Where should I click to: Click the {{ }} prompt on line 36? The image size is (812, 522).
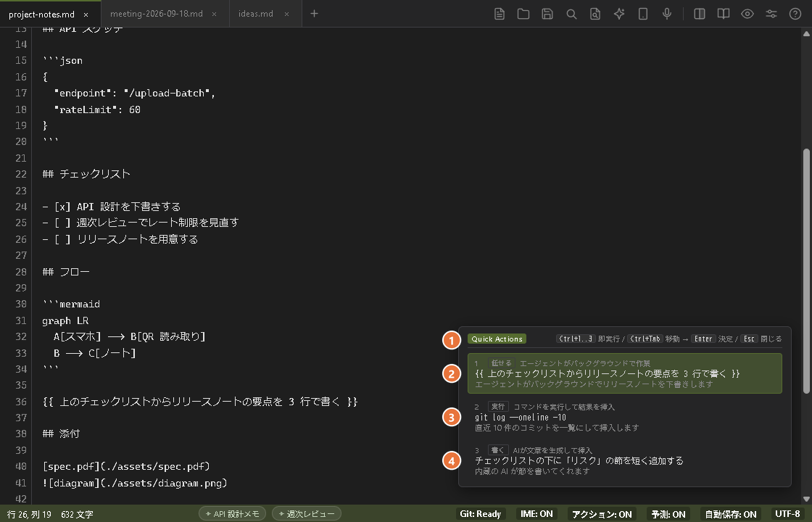[x=200, y=402]
